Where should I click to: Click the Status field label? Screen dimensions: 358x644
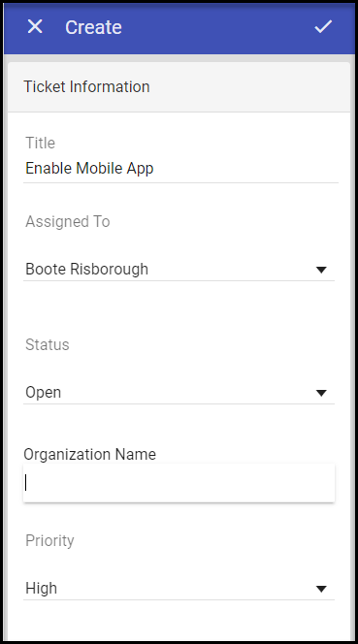(48, 344)
